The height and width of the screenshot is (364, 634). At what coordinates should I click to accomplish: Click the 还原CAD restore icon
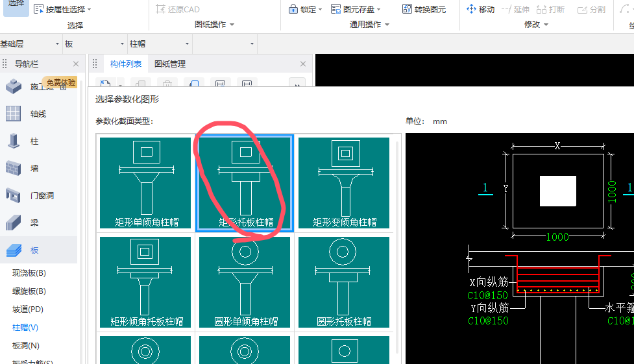(x=161, y=9)
